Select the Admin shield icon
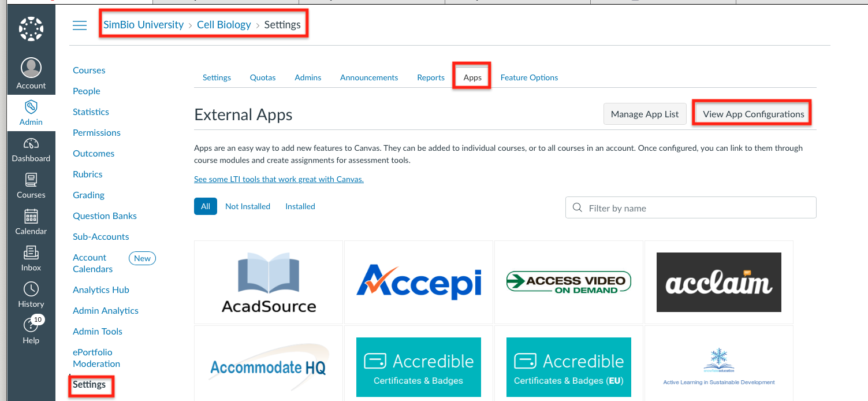This screenshot has width=868, height=401. 31,107
